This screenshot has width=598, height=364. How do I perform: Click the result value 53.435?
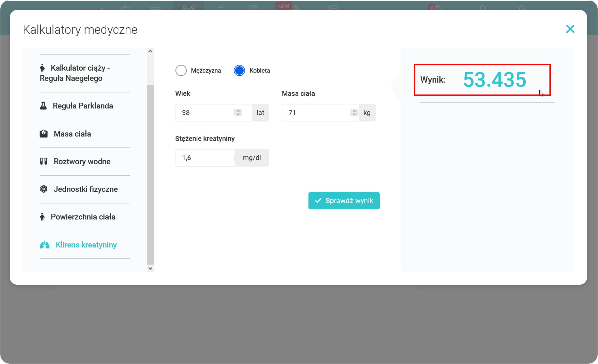(495, 79)
